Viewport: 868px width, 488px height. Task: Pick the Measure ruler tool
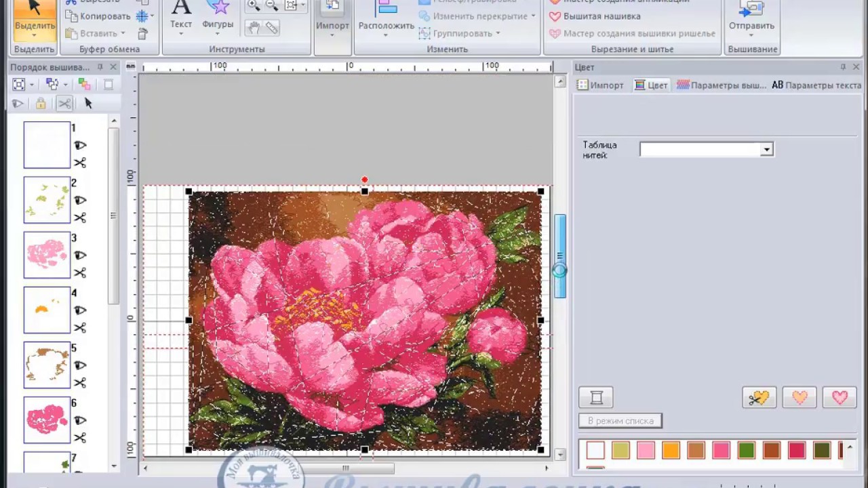tap(272, 28)
